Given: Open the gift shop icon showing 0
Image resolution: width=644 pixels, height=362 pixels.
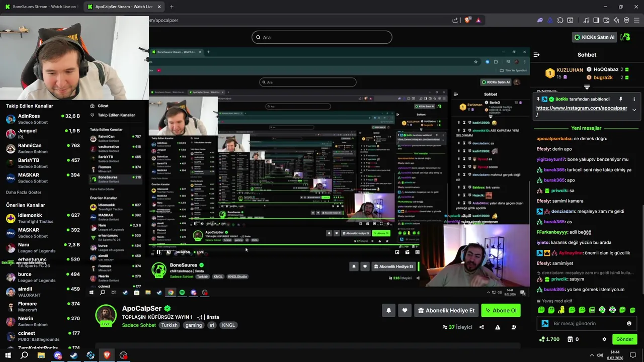Looking at the screenshot, I should point(573,339).
